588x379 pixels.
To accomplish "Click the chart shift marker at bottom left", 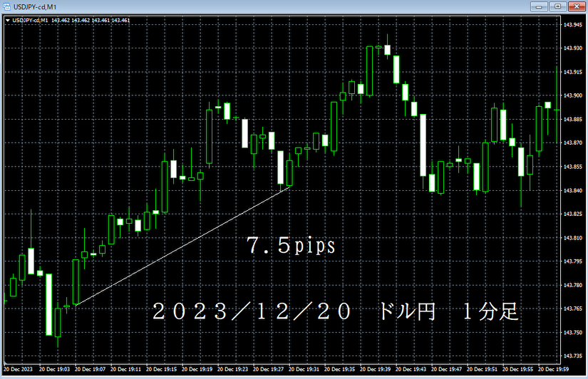I will coord(5,363).
